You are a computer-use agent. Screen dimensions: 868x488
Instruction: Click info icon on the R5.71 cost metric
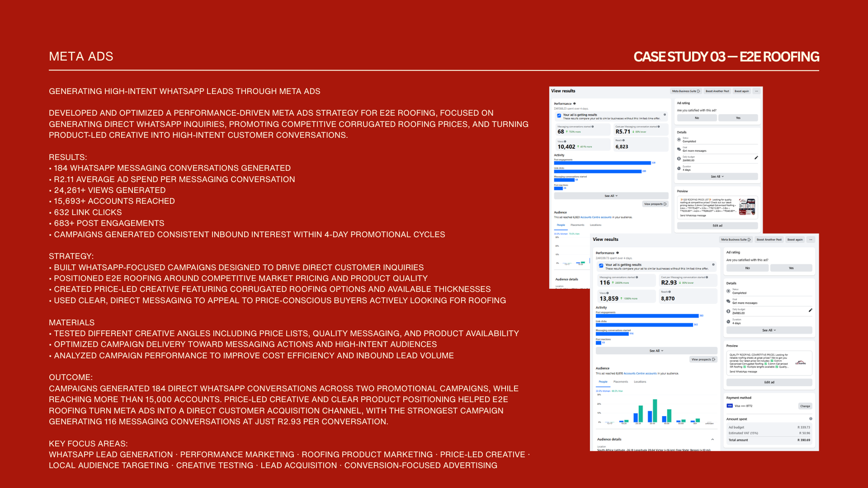tap(659, 127)
